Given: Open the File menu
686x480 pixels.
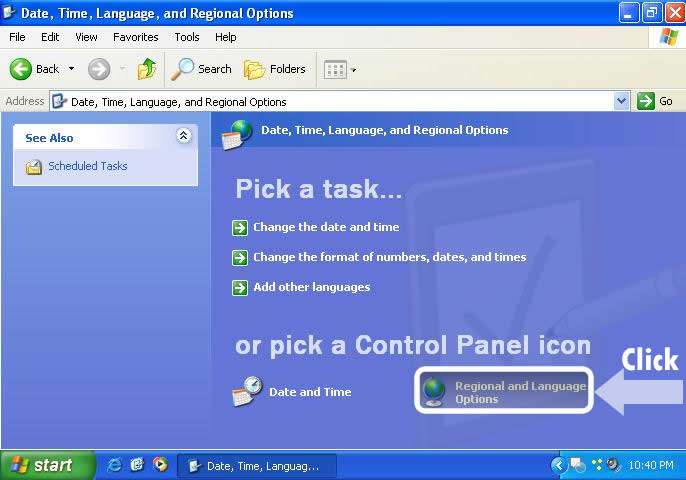Looking at the screenshot, I should (x=17, y=37).
